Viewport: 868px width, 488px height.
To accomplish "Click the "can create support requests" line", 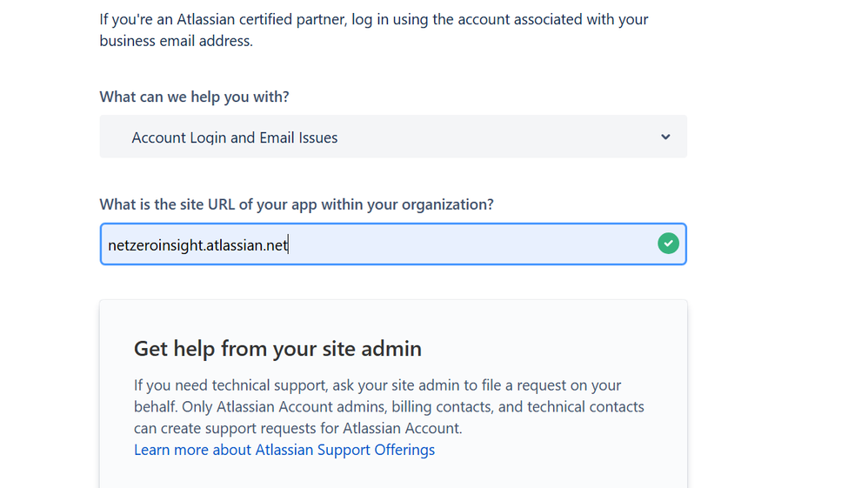I will (x=297, y=428).
